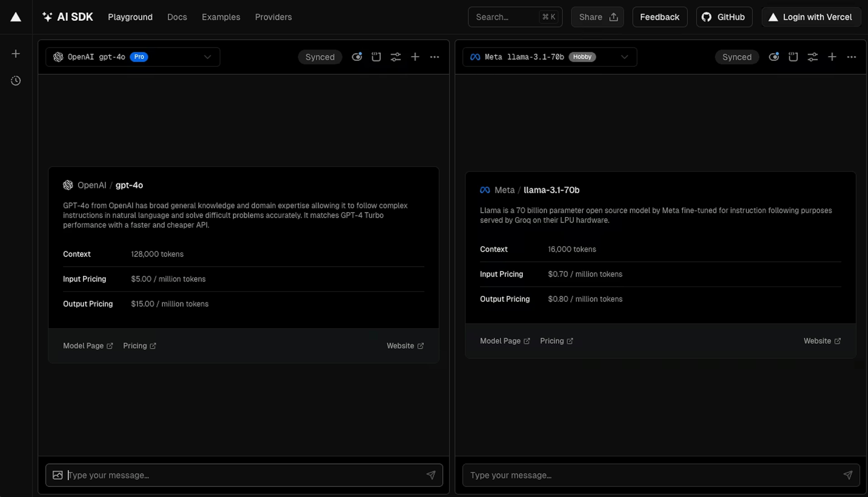
Task: Open the Providers nav item
Action: [x=273, y=17]
